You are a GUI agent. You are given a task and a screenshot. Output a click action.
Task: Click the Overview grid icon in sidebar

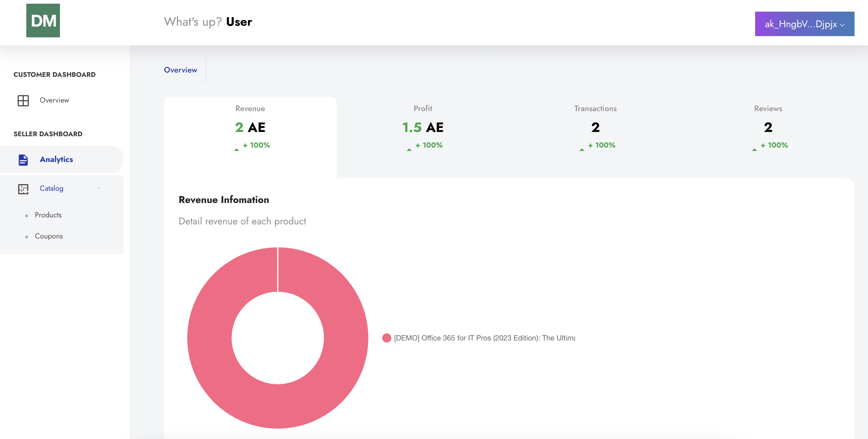pyautogui.click(x=23, y=100)
